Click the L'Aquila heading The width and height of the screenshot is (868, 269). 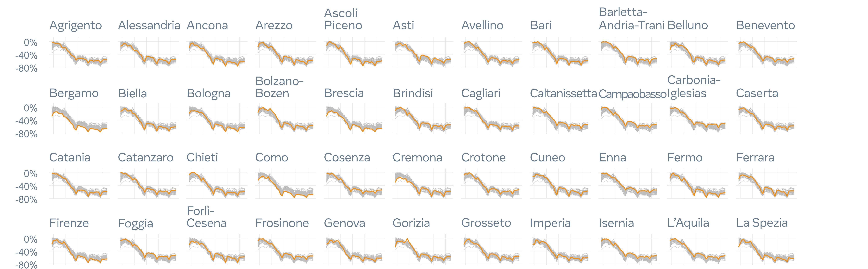click(688, 223)
